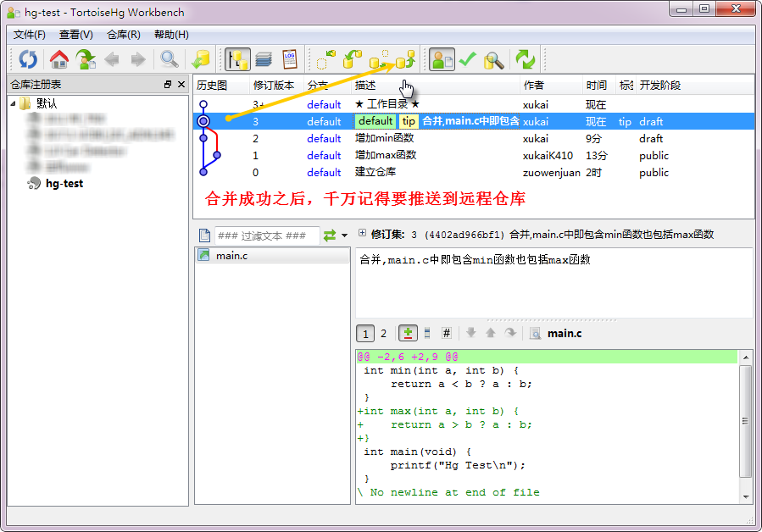Show the output log clipboard icon
This screenshot has height=532, width=762.
point(290,59)
